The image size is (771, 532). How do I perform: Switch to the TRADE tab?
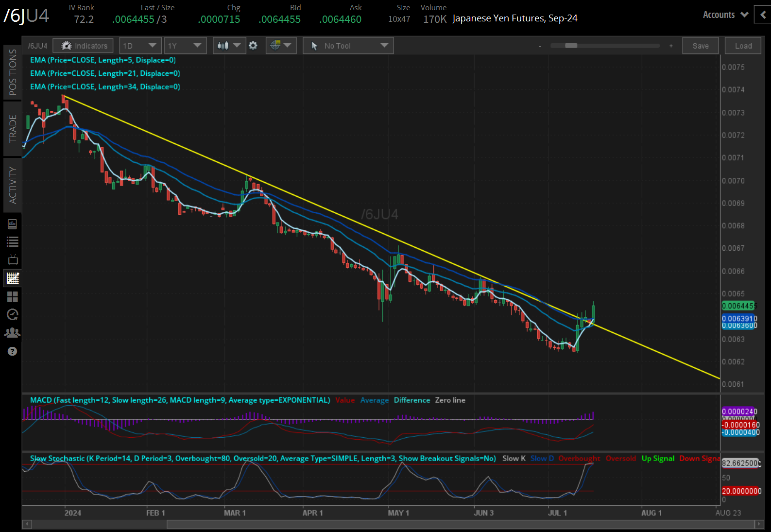13,128
